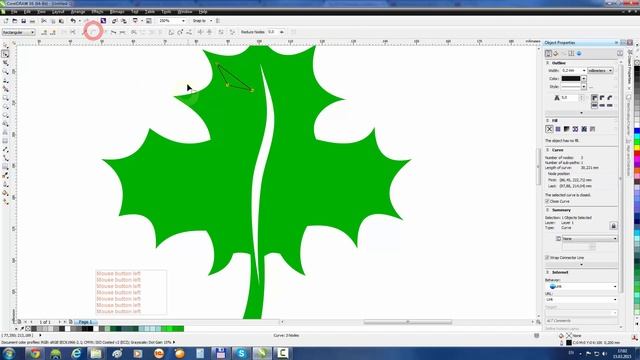Click the Delete nodes icon

click(x=53, y=32)
